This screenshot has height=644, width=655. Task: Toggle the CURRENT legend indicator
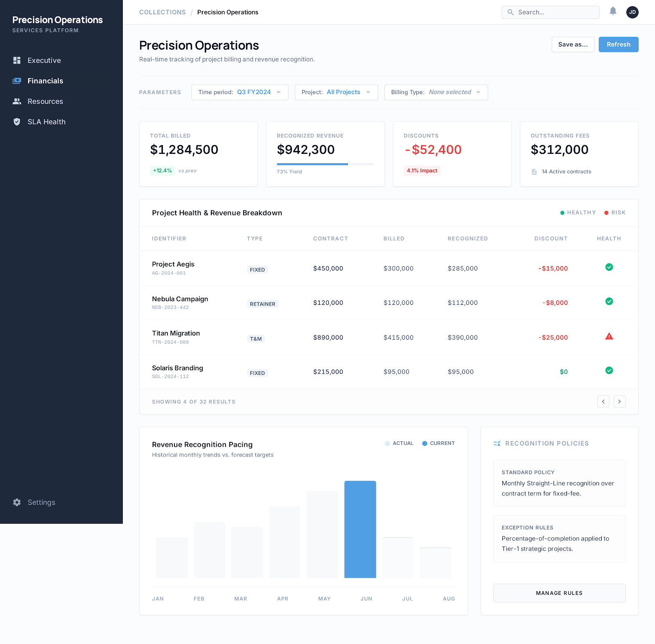pyautogui.click(x=425, y=443)
